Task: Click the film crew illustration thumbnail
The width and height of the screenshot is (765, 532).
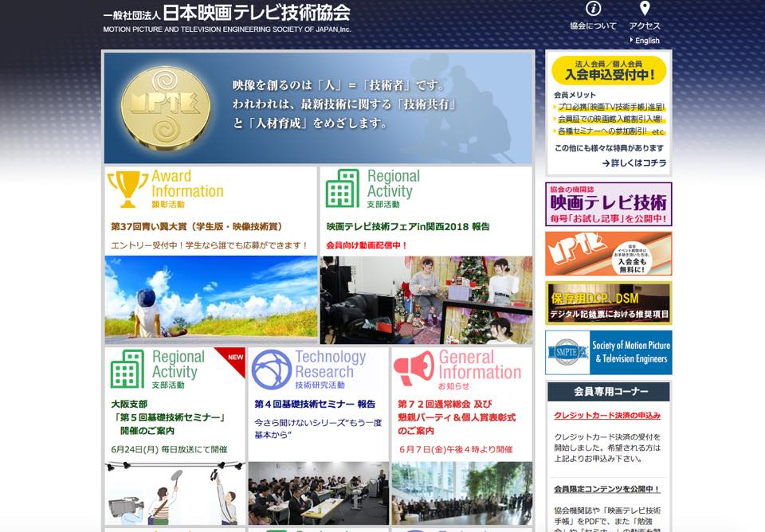Action: coord(175,494)
